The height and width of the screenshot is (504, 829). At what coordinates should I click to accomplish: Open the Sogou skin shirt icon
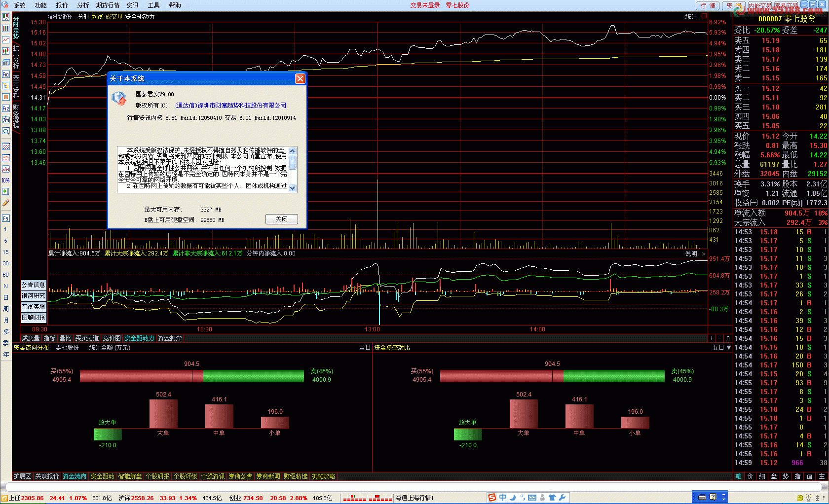click(x=552, y=498)
